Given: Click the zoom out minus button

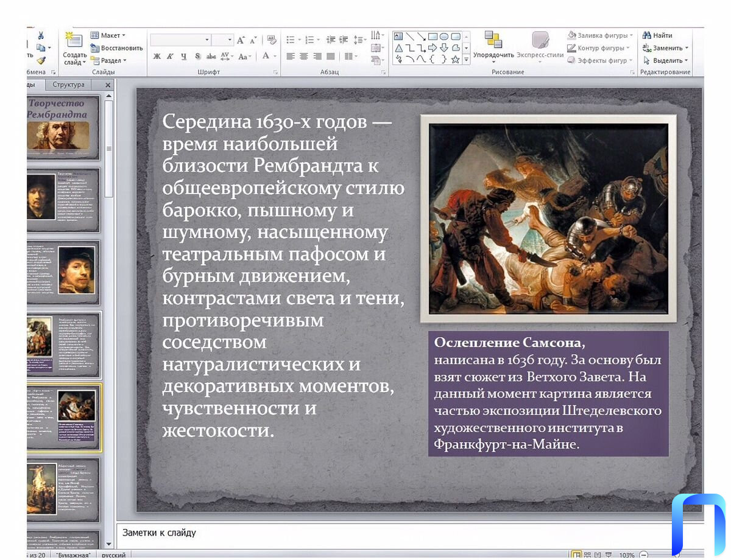Looking at the screenshot, I should point(643,555).
